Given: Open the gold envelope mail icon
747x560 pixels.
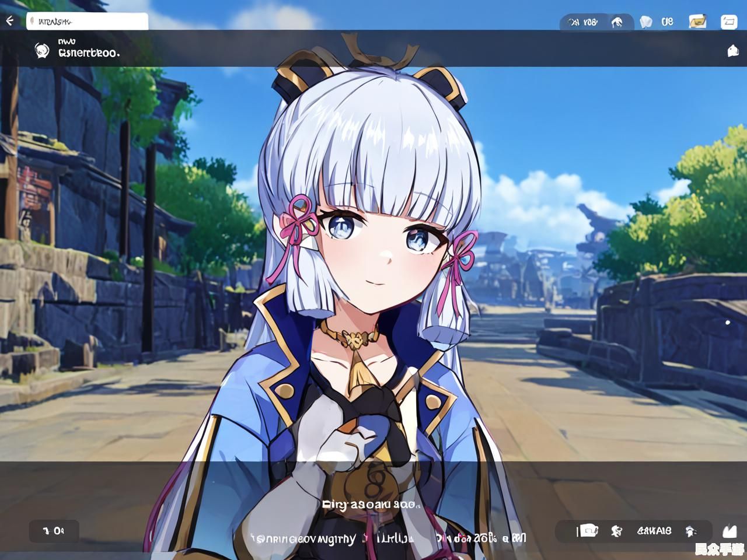Looking at the screenshot, I should pos(697,22).
